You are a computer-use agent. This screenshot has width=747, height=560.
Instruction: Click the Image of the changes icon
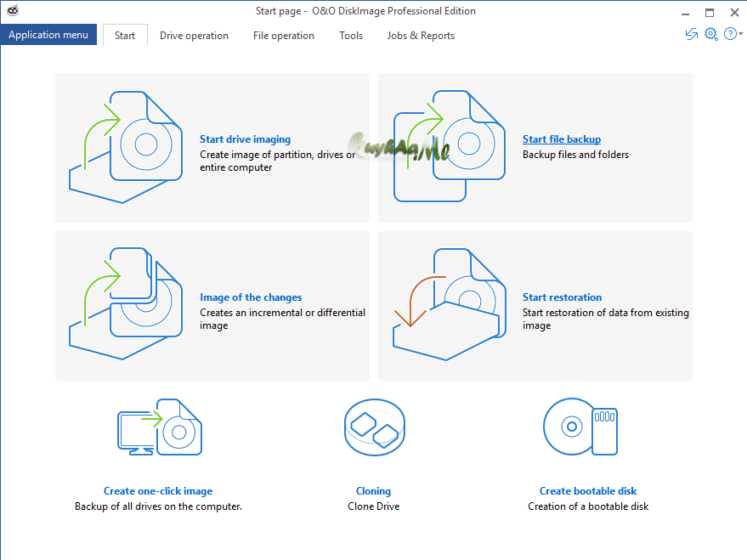pyautogui.click(x=126, y=303)
